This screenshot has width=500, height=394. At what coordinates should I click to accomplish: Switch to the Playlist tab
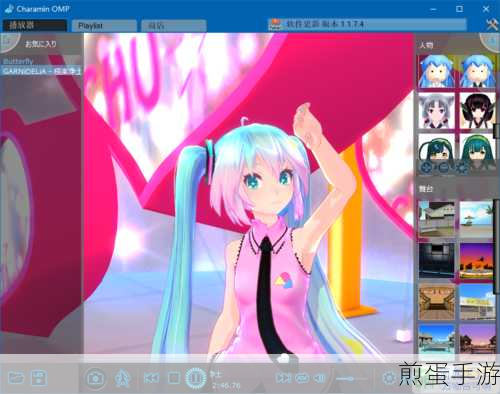(104, 26)
